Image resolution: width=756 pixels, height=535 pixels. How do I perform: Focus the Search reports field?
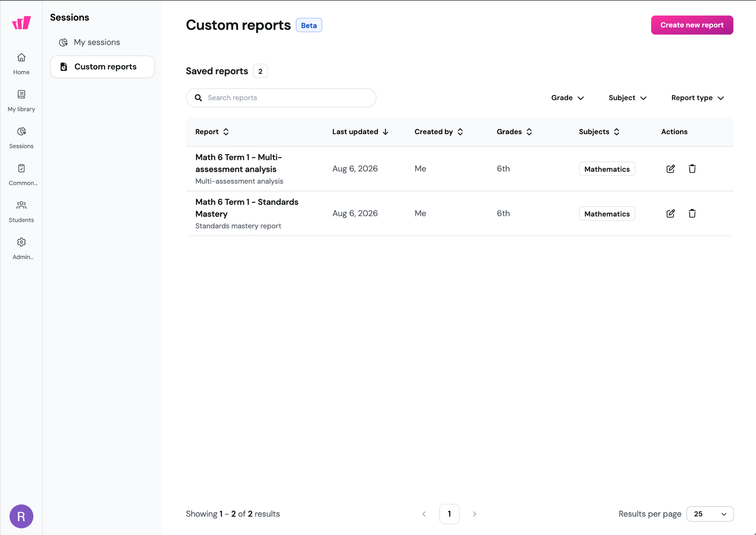281,98
